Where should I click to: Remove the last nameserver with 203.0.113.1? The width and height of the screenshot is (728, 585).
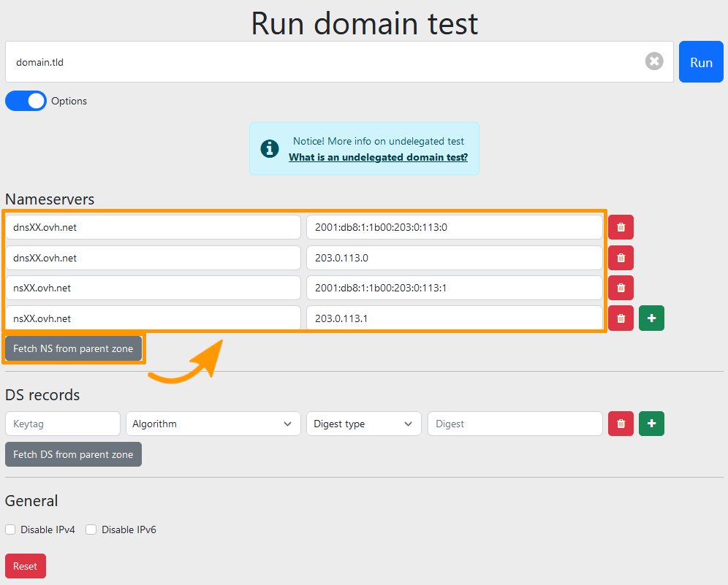point(621,318)
